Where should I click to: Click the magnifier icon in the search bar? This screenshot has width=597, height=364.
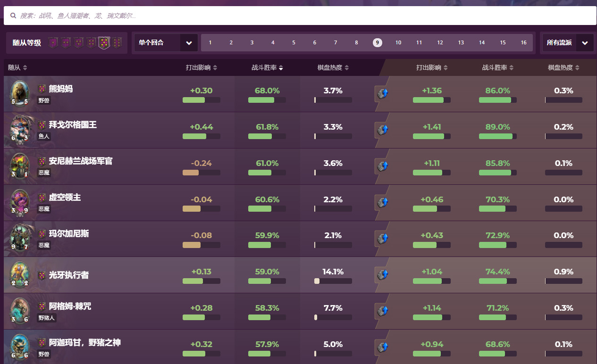13,16
